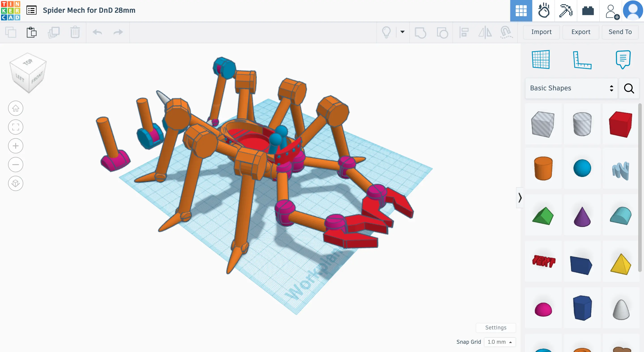Image resolution: width=644 pixels, height=352 pixels.
Task: Toggle orthographic perspective view cube icon
Action: point(15,183)
